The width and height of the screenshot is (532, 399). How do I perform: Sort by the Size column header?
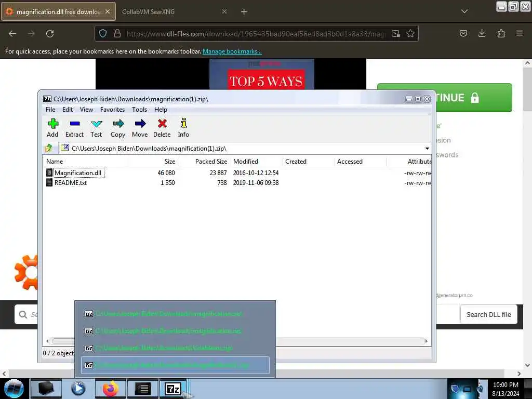point(153,162)
